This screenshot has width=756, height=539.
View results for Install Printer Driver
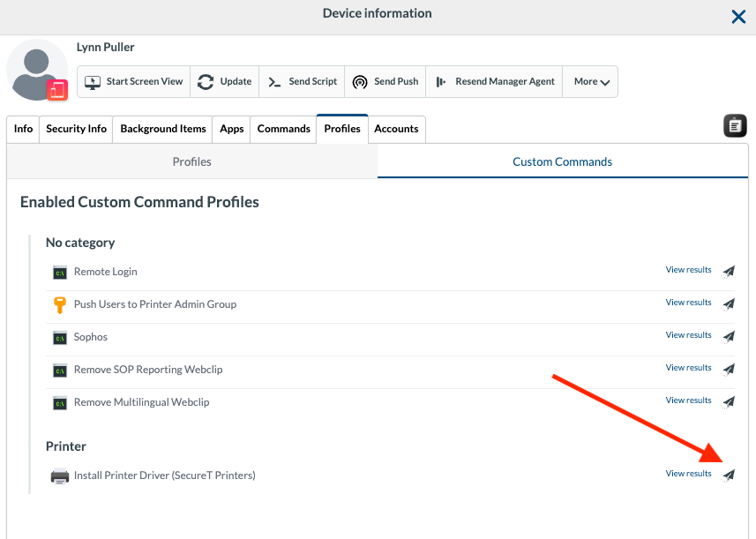pyautogui.click(x=688, y=474)
